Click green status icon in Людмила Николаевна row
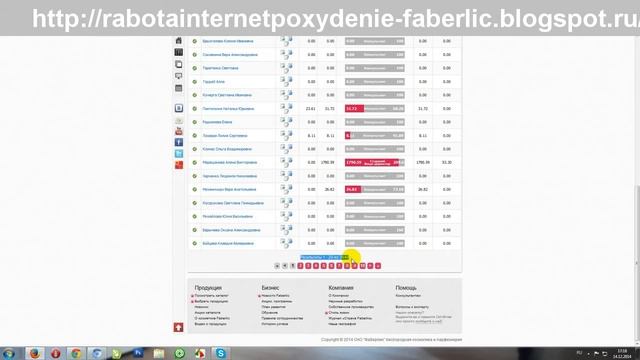The height and width of the screenshot is (360, 640). (195, 176)
